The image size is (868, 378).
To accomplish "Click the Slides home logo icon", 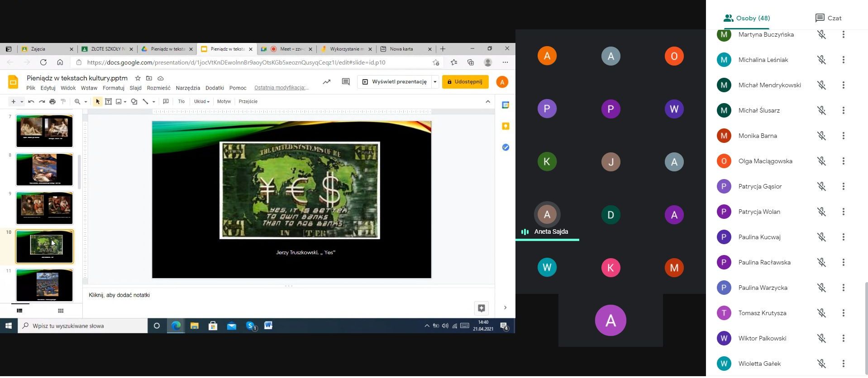I will (x=13, y=82).
